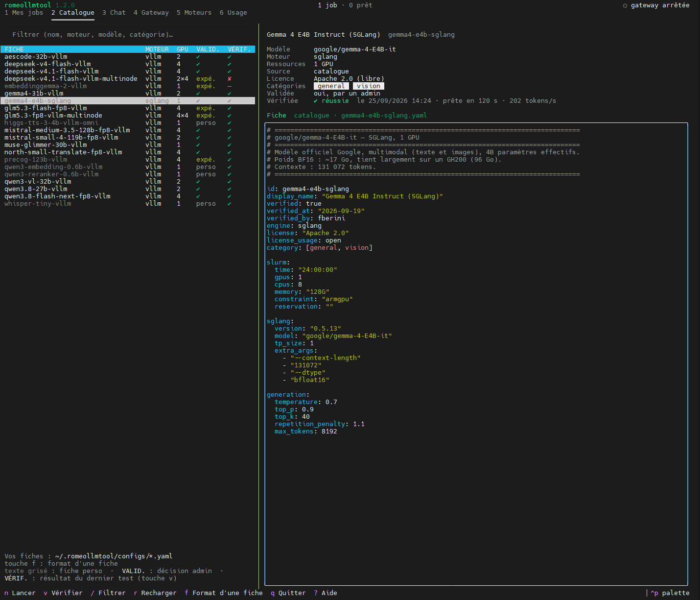The width and height of the screenshot is (700, 600).
Task: Click the VÉRIF. column header
Action: pos(239,49)
